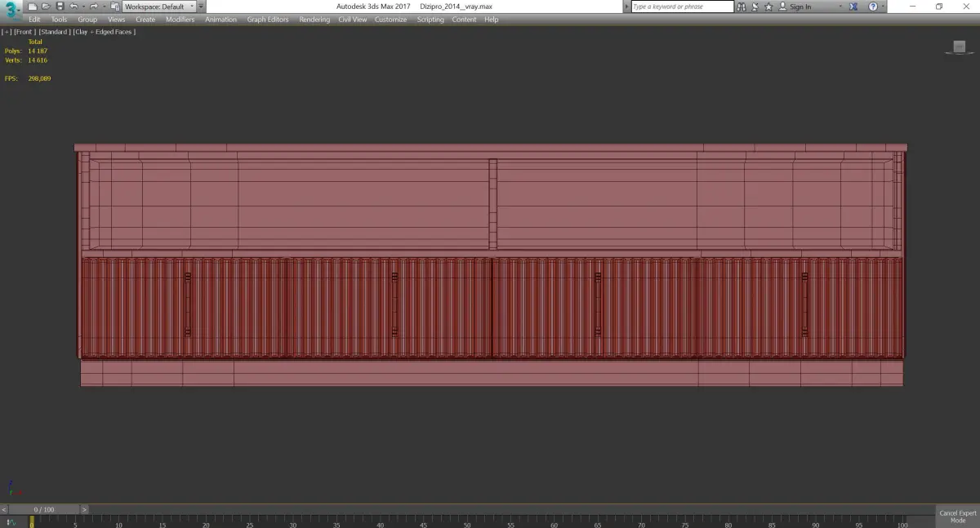
Task: Open the Rendering menu
Action: pyautogui.click(x=314, y=19)
